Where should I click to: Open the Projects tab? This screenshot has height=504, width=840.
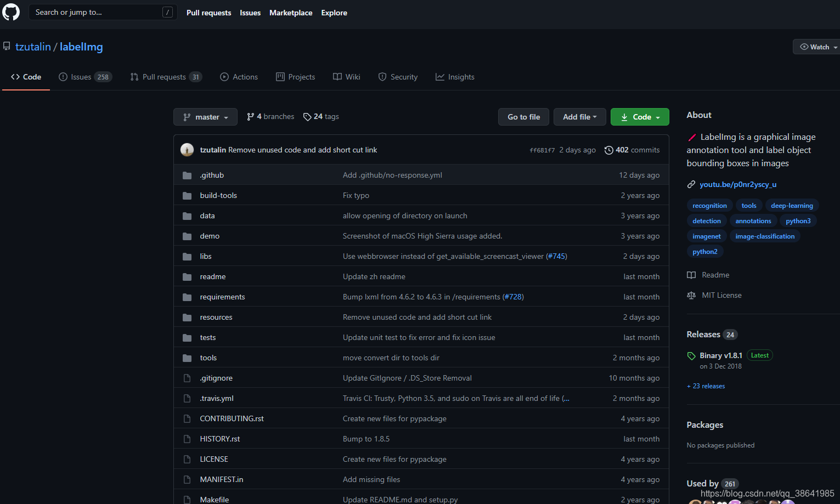[295, 77]
